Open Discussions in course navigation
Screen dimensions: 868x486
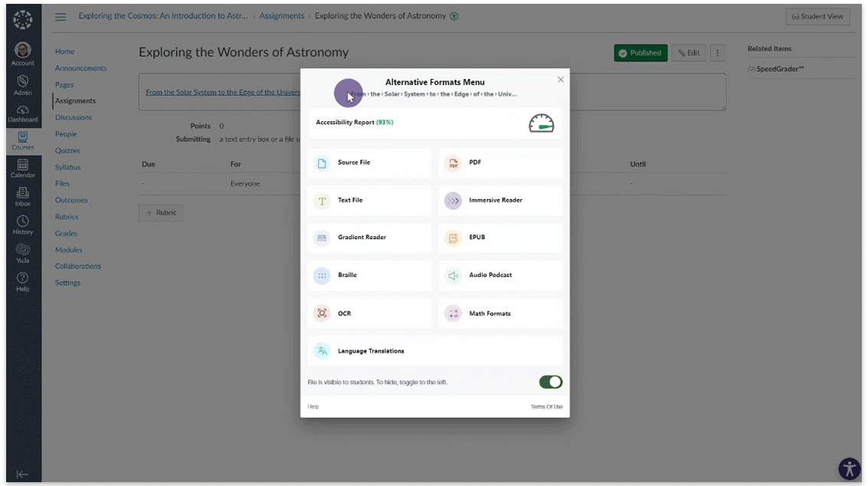(x=74, y=117)
